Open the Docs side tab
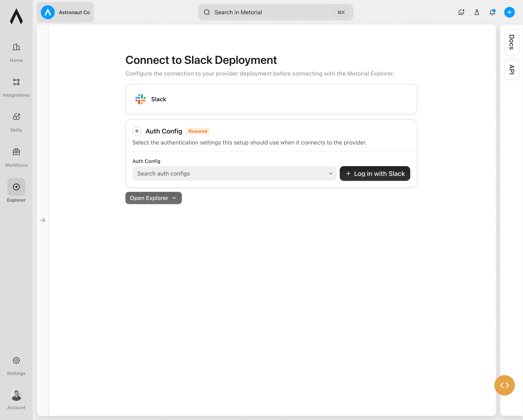Image resolution: width=523 pixels, height=420 pixels. [x=512, y=42]
